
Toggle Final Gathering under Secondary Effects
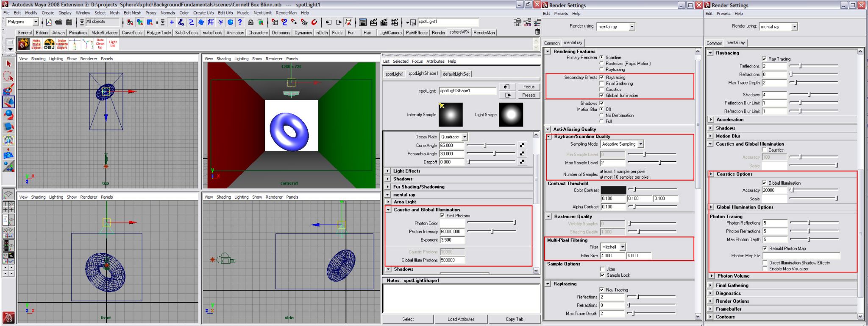coord(602,84)
